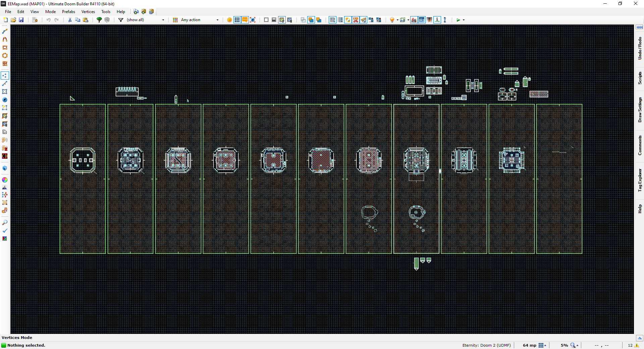The image size is (644, 349).
Task: Select the Draw Lines tool
Action: (x=5, y=31)
